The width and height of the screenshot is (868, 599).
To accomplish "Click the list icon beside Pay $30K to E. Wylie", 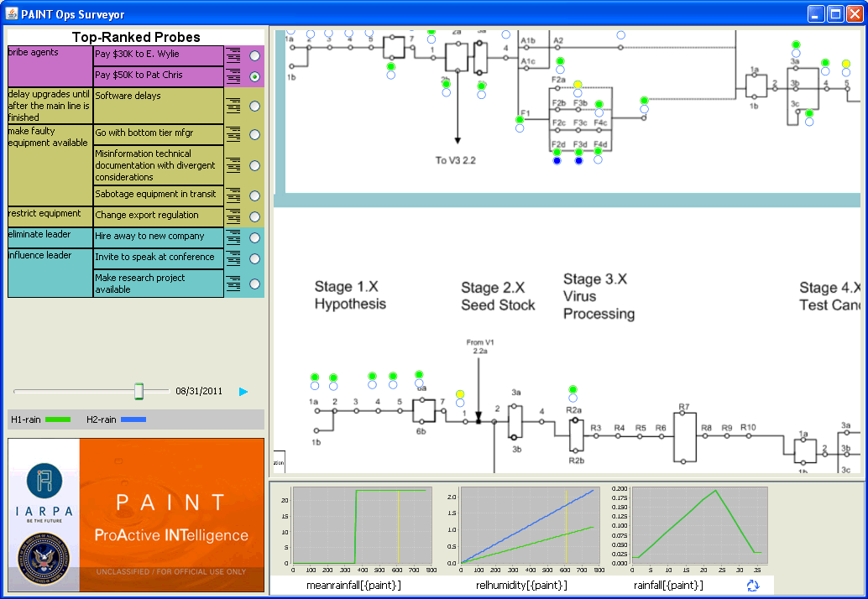I will pyautogui.click(x=233, y=55).
